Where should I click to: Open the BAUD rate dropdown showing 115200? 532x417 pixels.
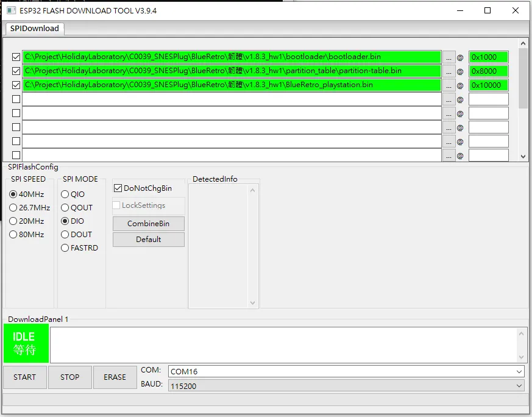tap(346, 386)
